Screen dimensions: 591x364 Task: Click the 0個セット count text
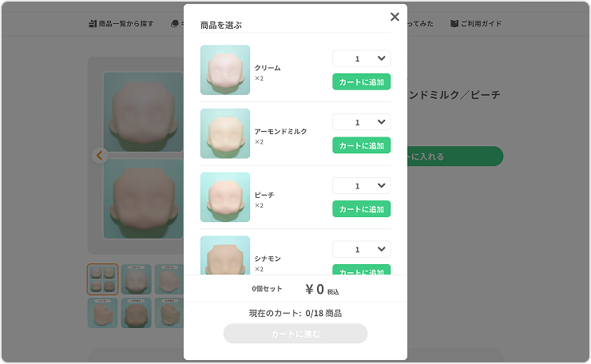click(x=267, y=289)
